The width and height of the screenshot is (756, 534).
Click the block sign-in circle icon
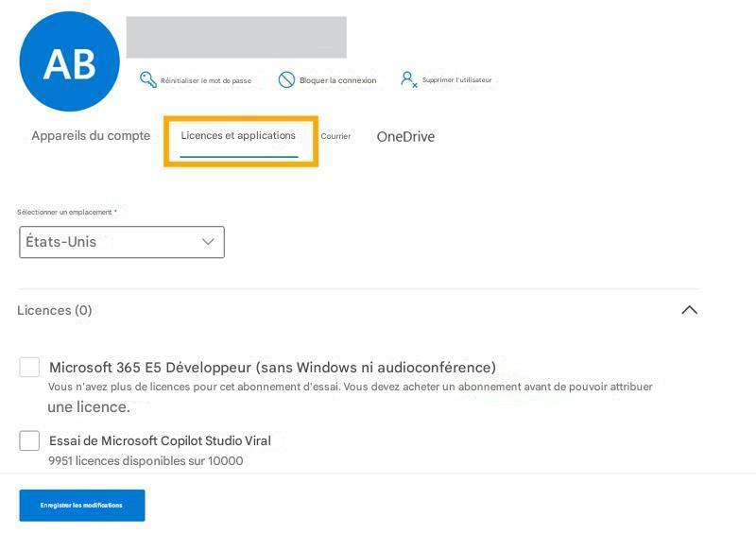pos(286,79)
